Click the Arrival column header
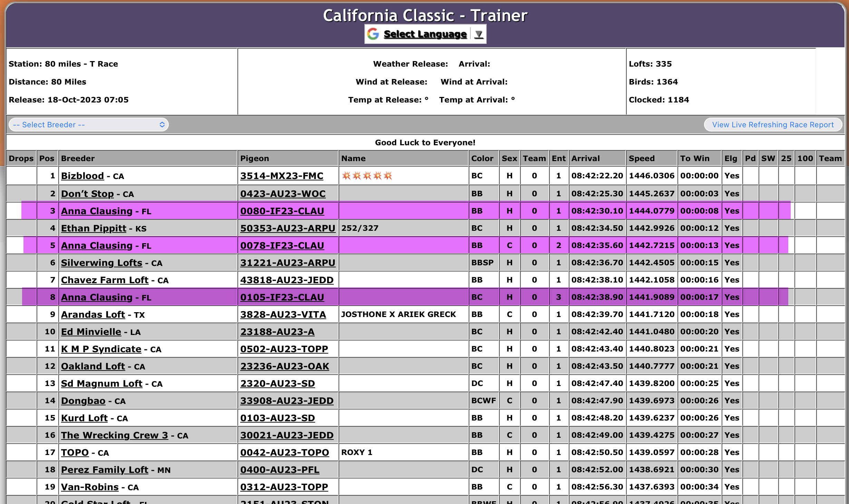849x504 pixels. (585, 158)
